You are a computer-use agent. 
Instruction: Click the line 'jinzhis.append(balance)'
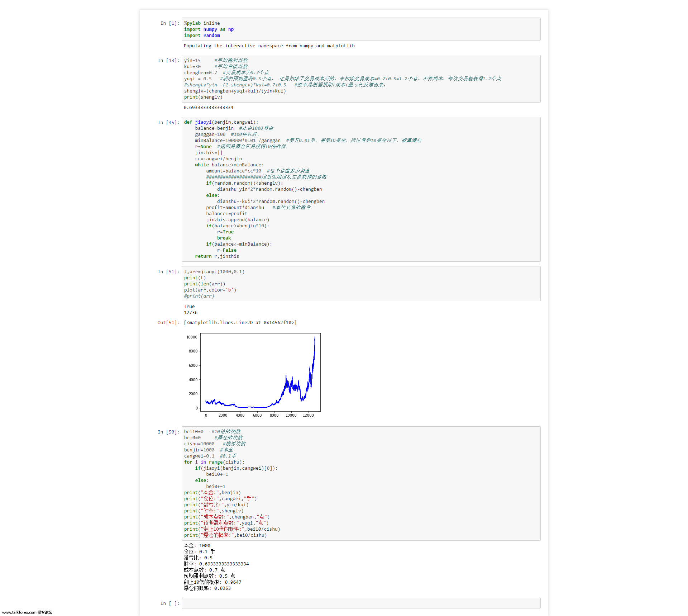coord(238,220)
